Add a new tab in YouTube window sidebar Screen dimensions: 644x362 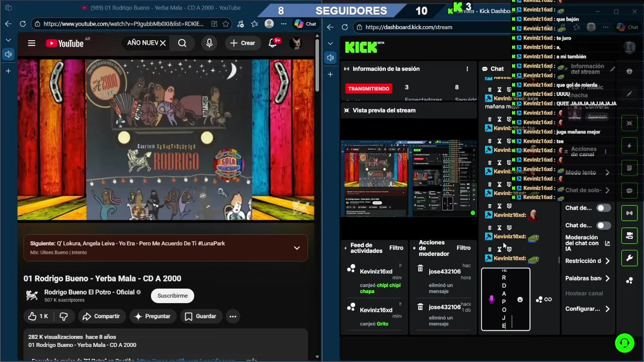point(8,71)
